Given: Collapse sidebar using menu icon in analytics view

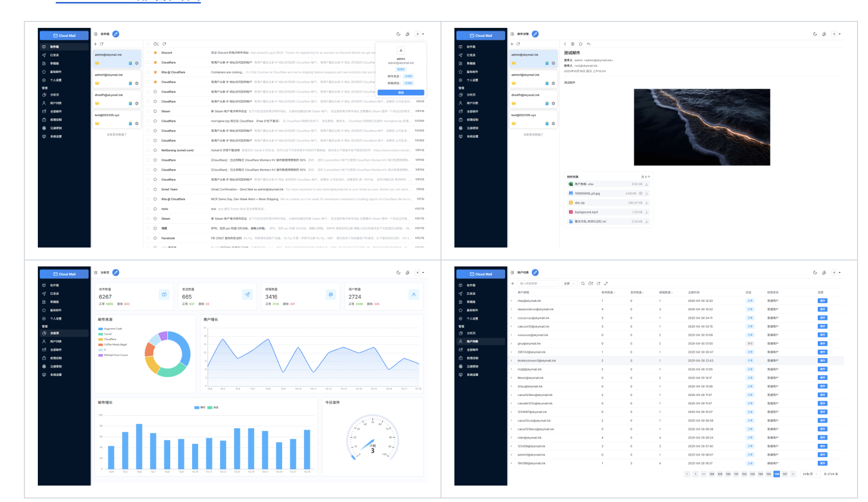Looking at the screenshot, I should point(96,272).
